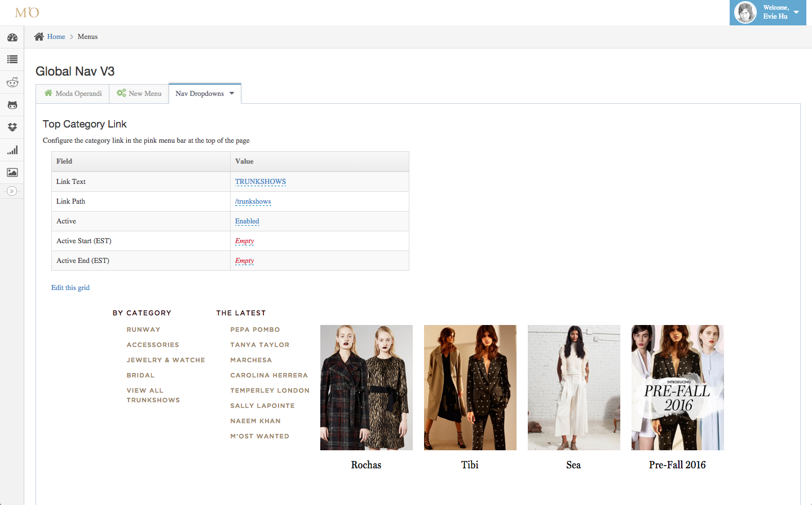Screen dimensions: 812x505
Task: Click the Active Start (EST) field cell
Action: pos(141,241)
